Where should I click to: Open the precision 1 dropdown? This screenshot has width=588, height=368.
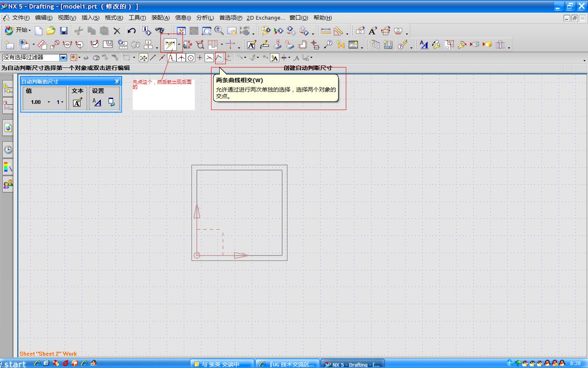[62, 102]
